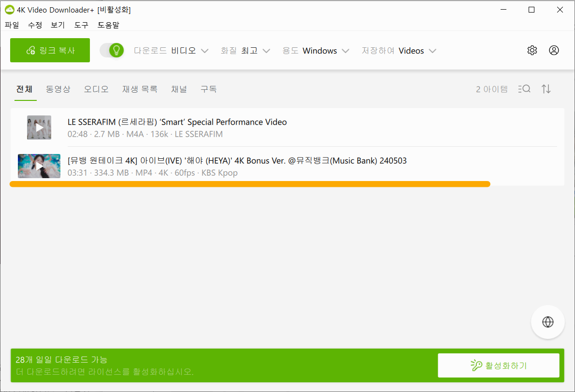The image size is (575, 392).
Task: Toggle the Smart Mode lightbulb switch
Action: pyautogui.click(x=112, y=50)
